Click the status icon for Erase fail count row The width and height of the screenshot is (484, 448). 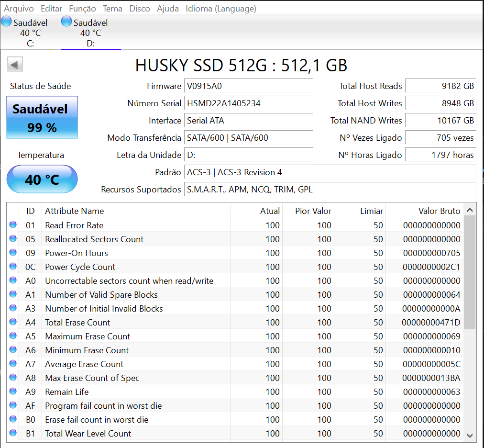click(13, 419)
